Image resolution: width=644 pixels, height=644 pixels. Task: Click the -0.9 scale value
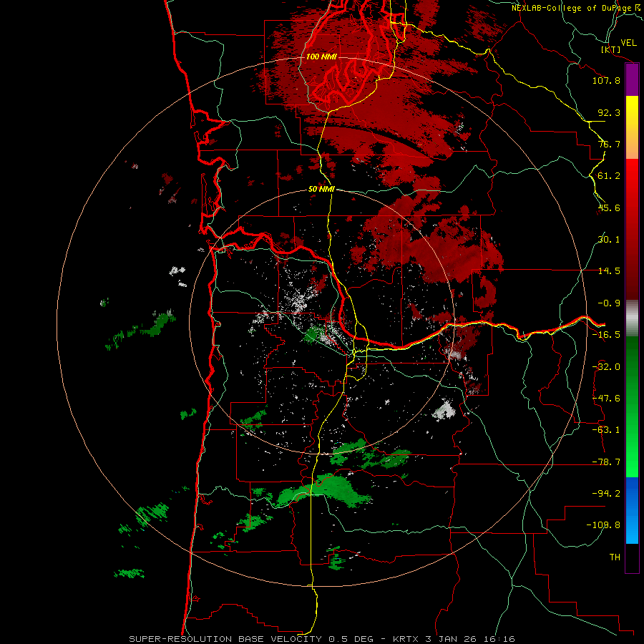point(609,303)
